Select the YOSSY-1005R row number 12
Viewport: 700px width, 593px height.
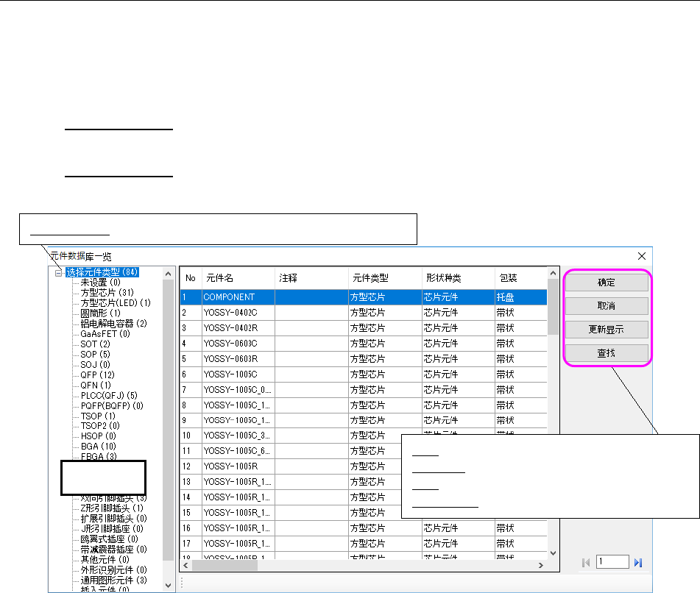coord(290,466)
